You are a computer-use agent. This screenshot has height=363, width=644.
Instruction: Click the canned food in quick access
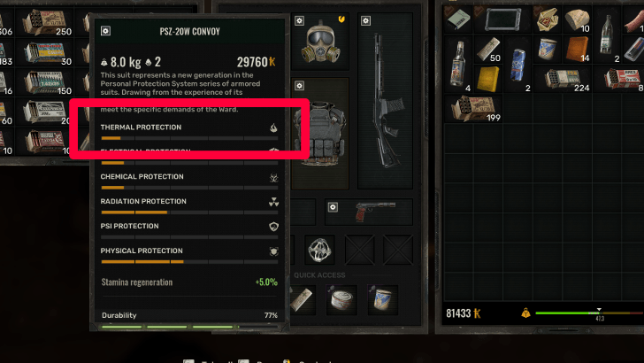tap(341, 300)
